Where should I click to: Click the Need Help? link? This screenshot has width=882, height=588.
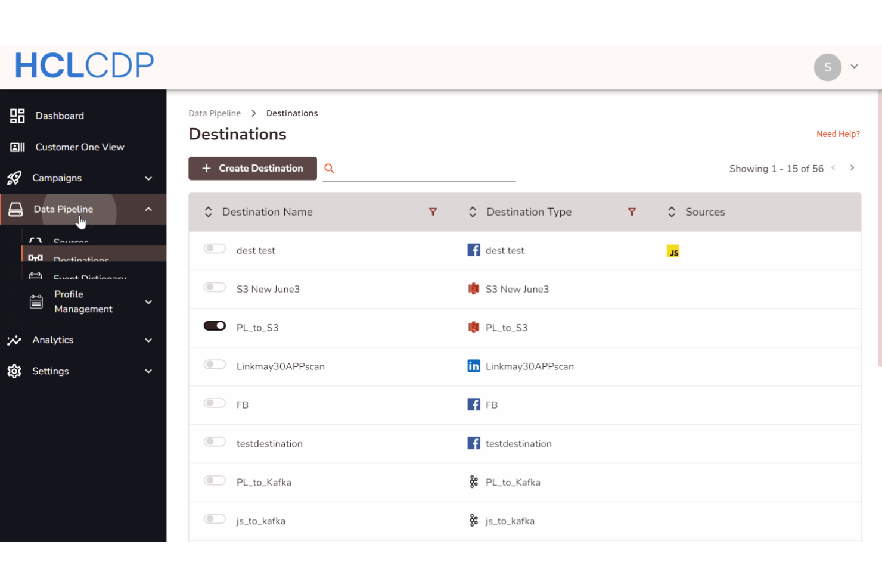coord(838,133)
